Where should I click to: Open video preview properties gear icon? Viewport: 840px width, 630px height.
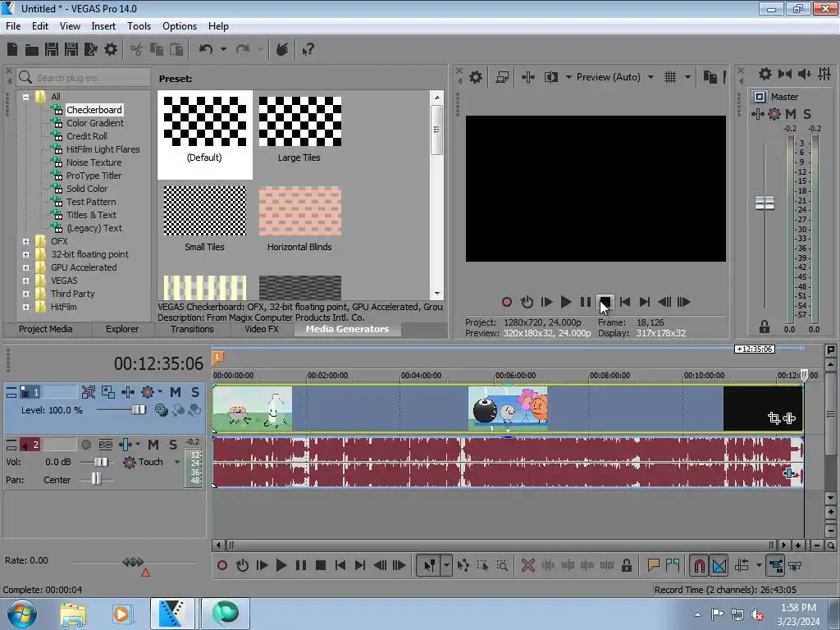click(x=475, y=77)
